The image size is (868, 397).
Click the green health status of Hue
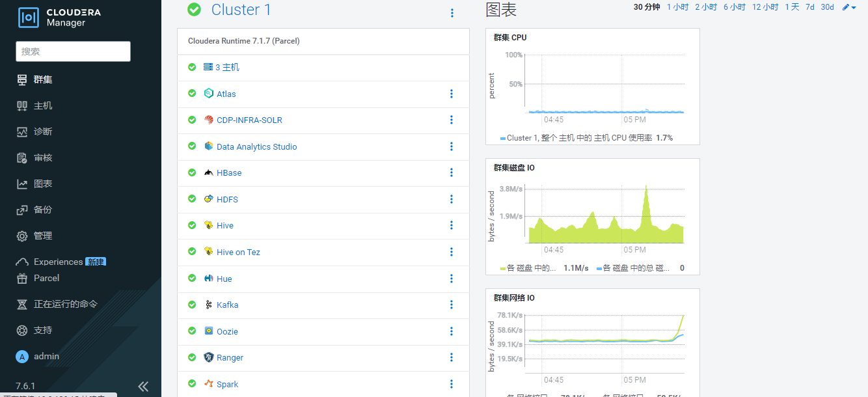[192, 278]
